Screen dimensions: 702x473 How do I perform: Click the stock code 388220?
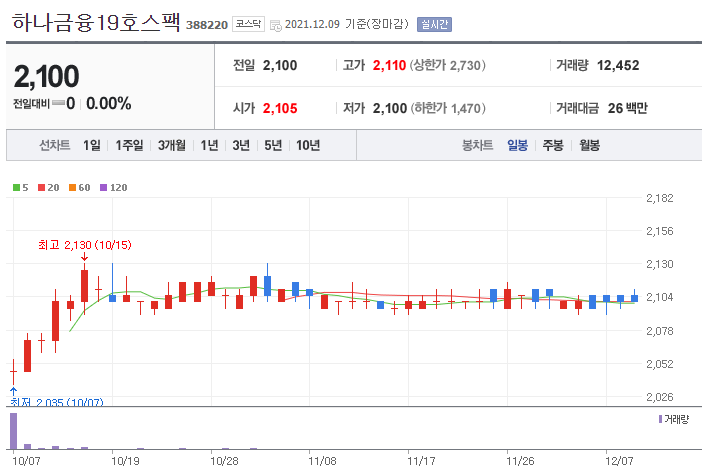(x=207, y=25)
